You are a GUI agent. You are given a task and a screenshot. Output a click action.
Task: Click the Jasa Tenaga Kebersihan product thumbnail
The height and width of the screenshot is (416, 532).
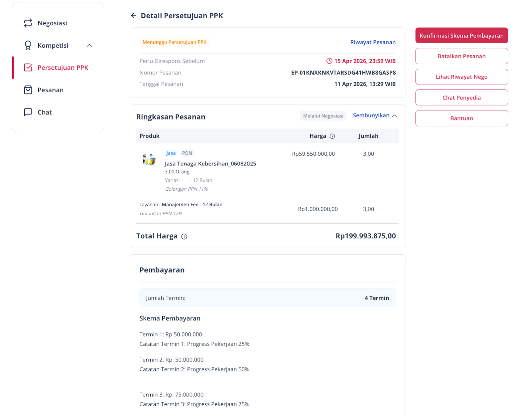click(x=149, y=159)
